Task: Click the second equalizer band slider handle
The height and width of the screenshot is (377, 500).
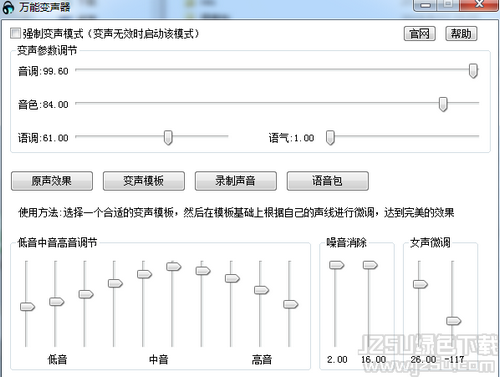Action: point(56,302)
